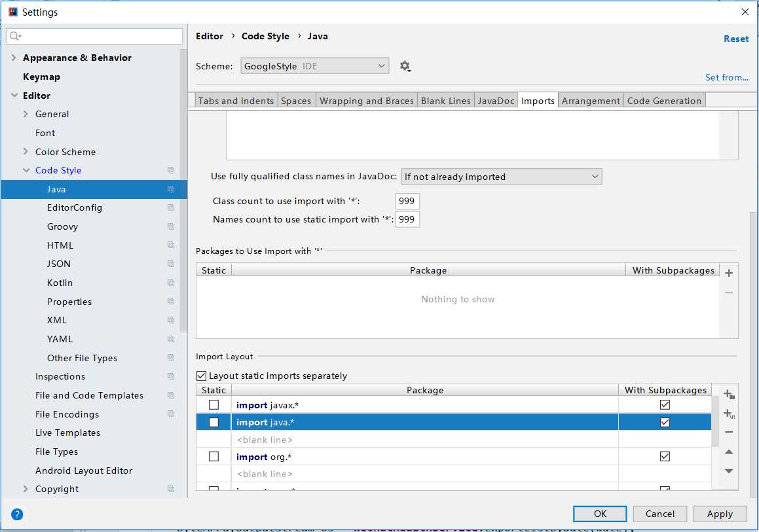Open JavaDoc tab
This screenshot has width=759, height=532.
pos(496,101)
